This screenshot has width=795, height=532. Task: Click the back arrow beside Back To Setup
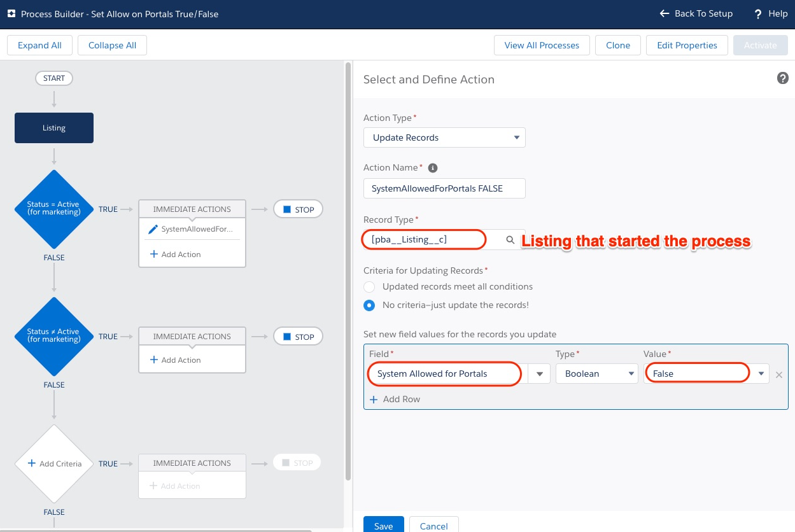pyautogui.click(x=664, y=13)
